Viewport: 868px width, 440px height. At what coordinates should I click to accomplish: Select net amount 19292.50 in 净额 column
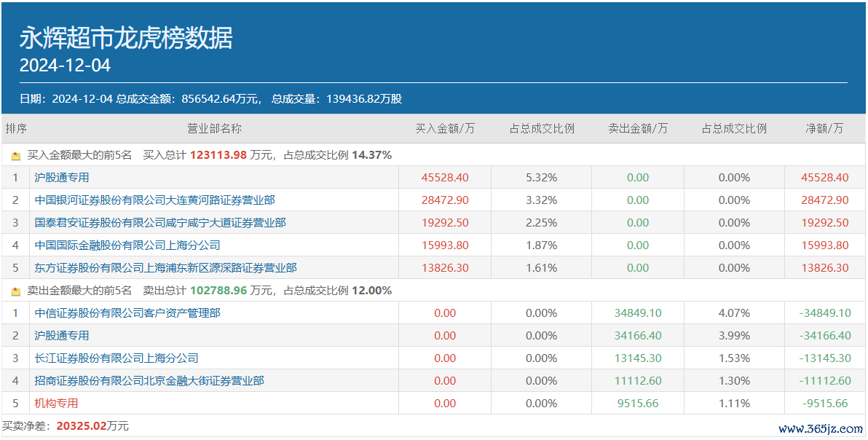click(x=825, y=222)
